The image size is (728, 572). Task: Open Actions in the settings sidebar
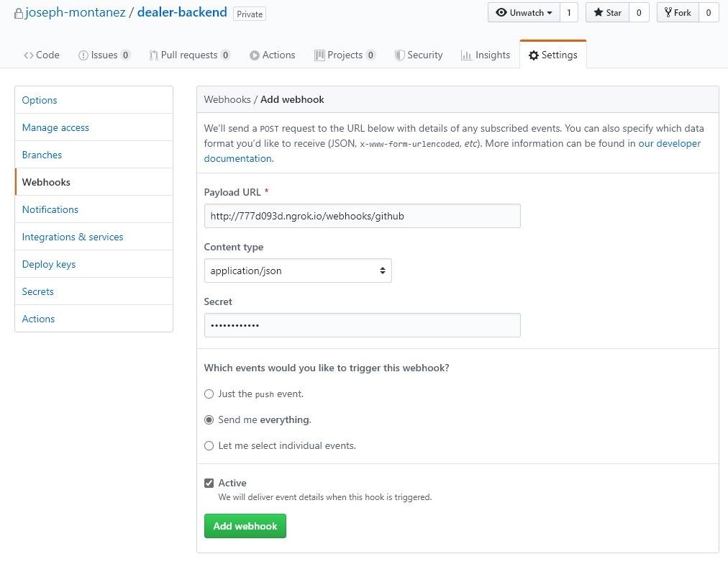tap(94, 319)
